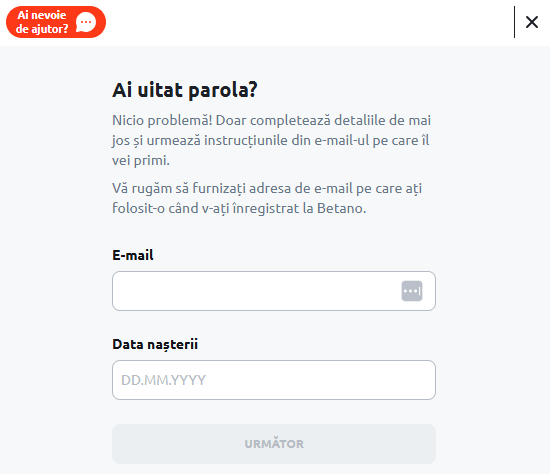Image resolution: width=550 pixels, height=474 pixels.
Task: Open the chat bubble help icon
Action: click(x=86, y=22)
